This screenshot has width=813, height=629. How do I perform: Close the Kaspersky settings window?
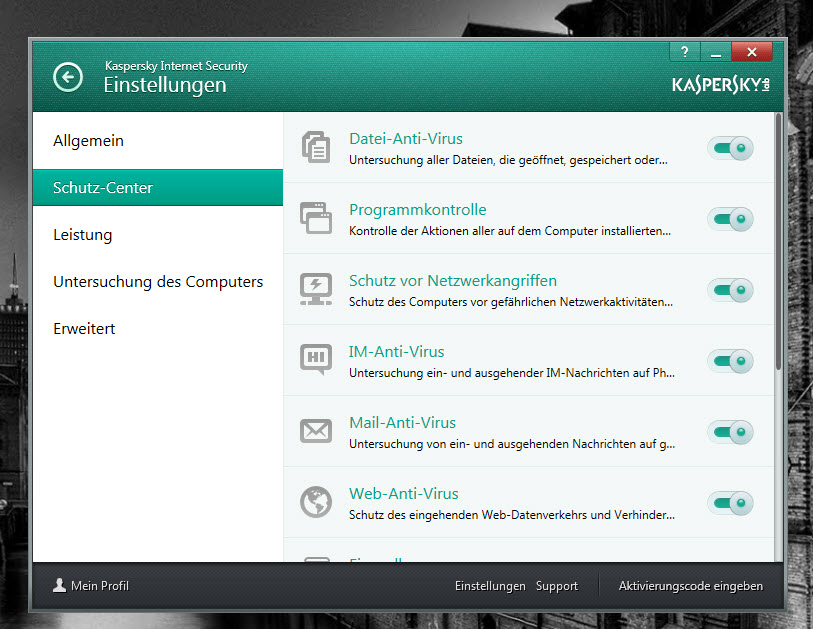(x=752, y=52)
